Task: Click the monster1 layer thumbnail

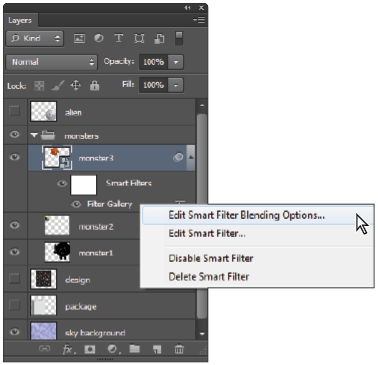Action: click(57, 252)
